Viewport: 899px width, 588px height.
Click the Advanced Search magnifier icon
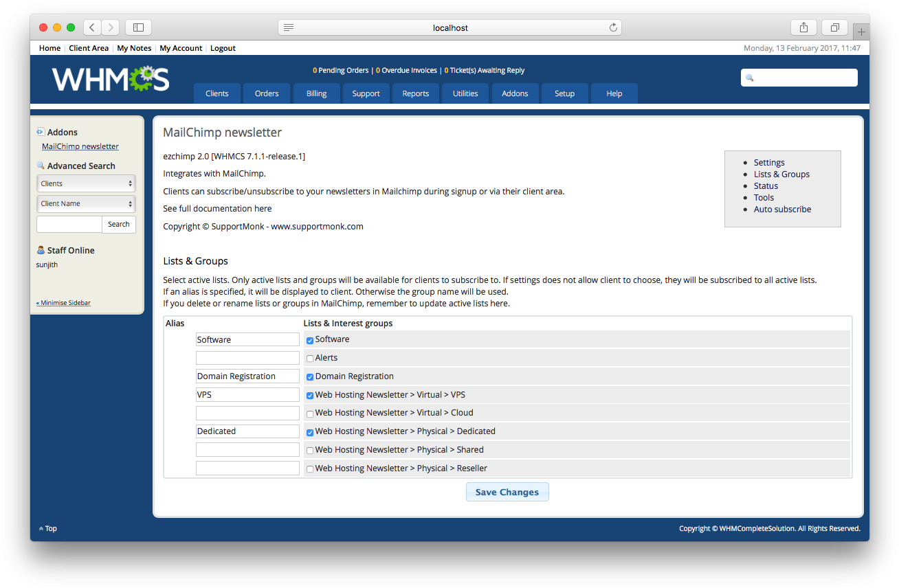click(41, 166)
